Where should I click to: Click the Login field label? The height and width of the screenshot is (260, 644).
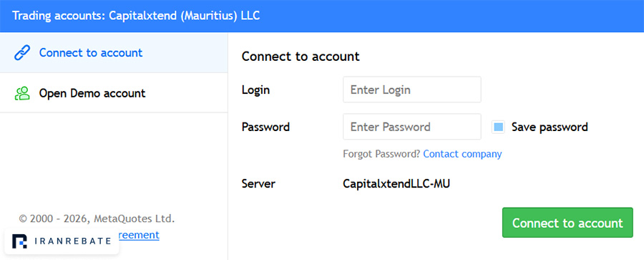(x=255, y=90)
